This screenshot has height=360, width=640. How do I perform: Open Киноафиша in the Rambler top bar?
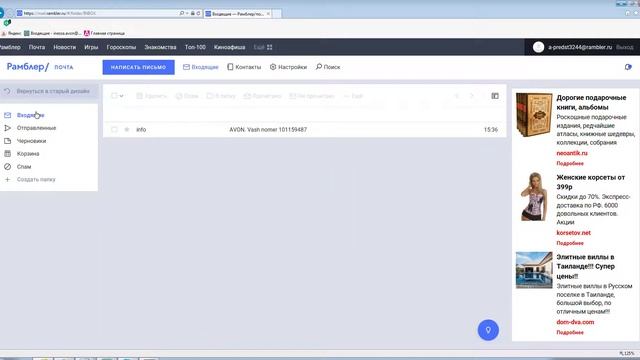click(229, 47)
